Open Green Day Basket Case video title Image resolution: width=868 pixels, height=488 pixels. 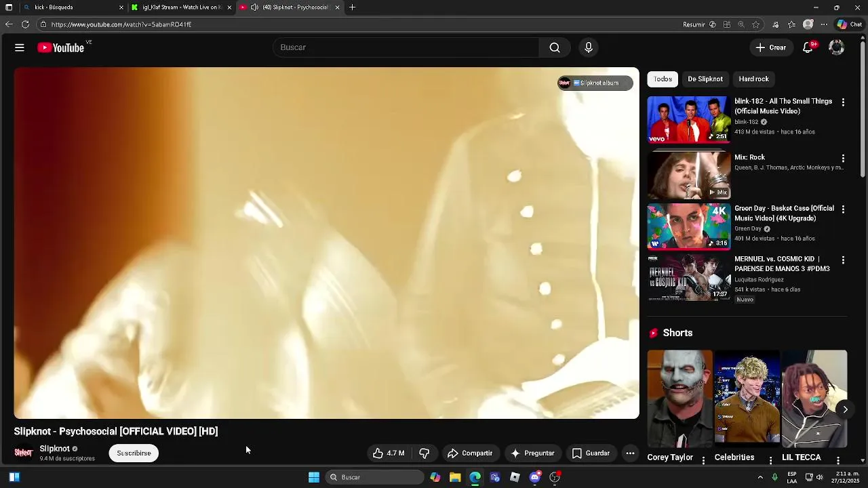click(784, 213)
